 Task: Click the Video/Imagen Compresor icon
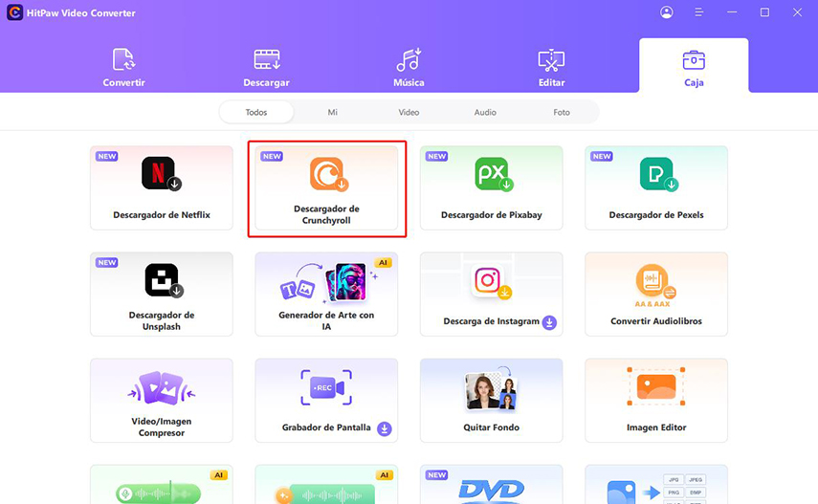tap(161, 388)
